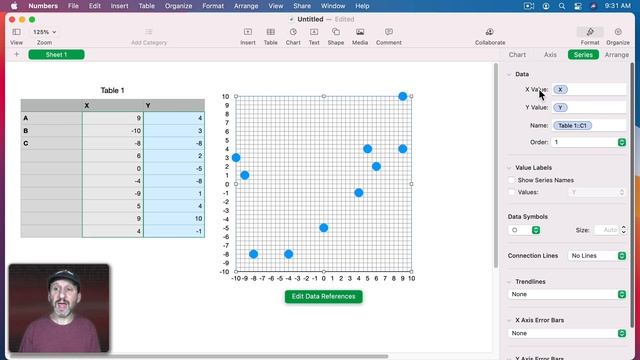Viewport: 640px width, 360px height.
Task: Add a new sheet with plus button
Action: click(17, 54)
